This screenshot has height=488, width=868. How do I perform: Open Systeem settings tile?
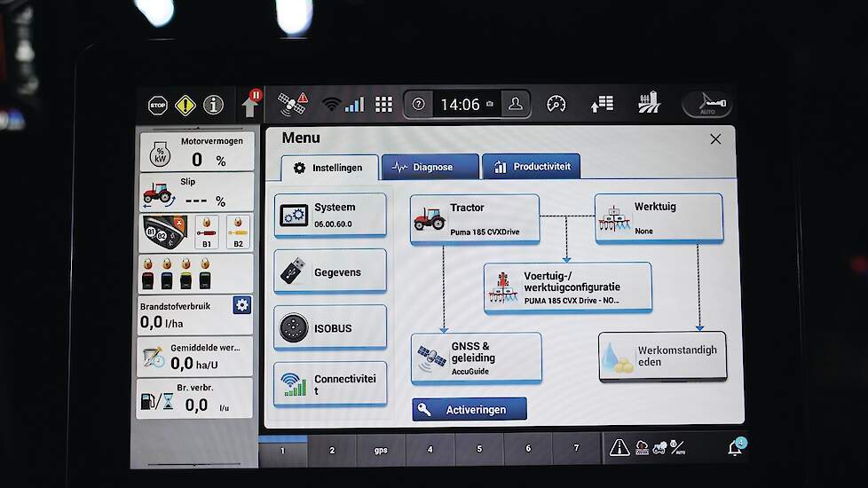click(x=330, y=216)
